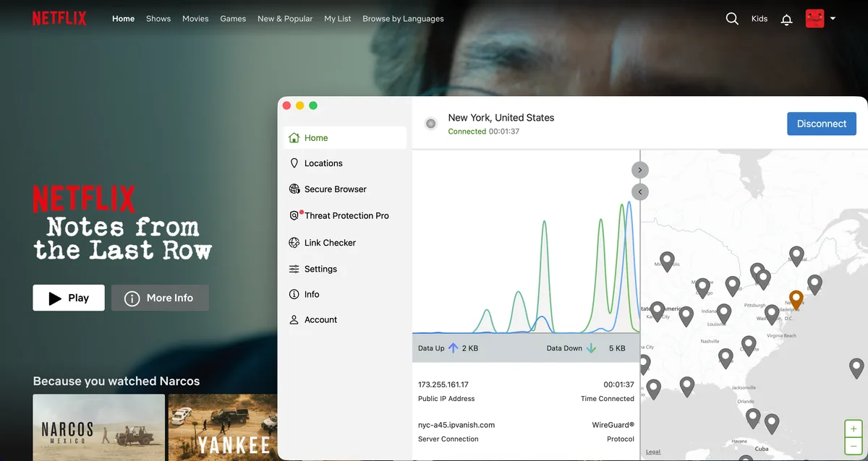This screenshot has height=461, width=868.
Task: Click the Netflix logo in the header
Action: 59,19
